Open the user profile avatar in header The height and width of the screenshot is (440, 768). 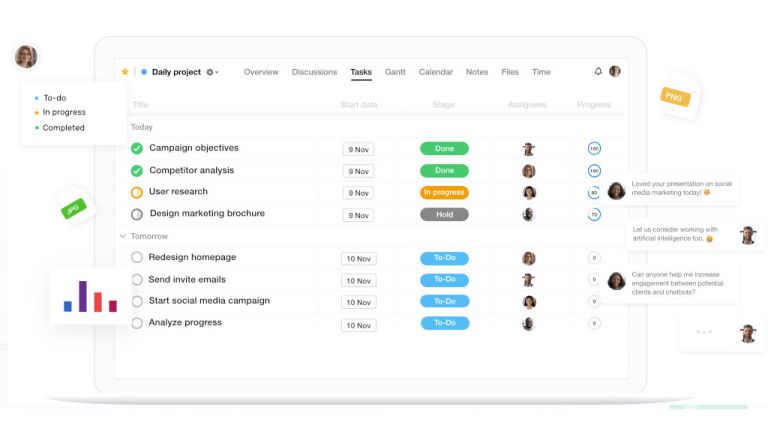click(x=615, y=72)
